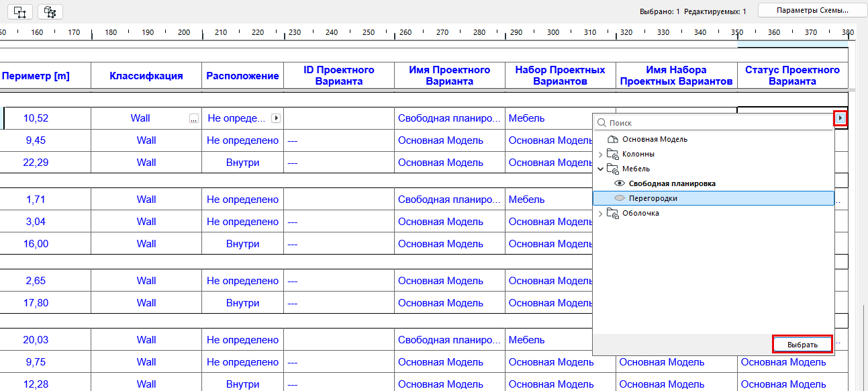Screen dimensions: 868x391
Task: Click the Расположение column header
Action: pyautogui.click(x=242, y=76)
